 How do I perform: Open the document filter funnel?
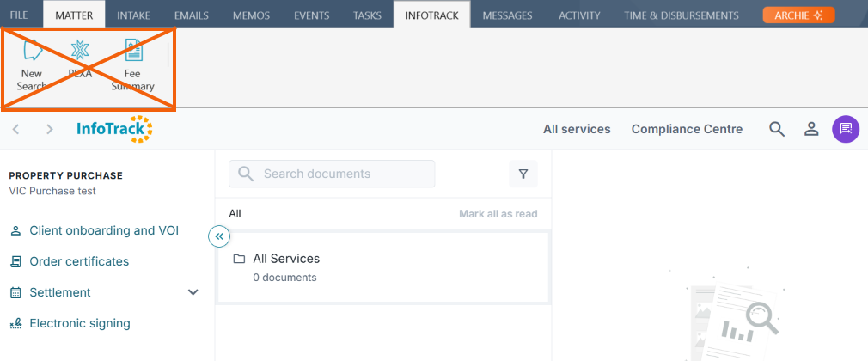pos(523,174)
